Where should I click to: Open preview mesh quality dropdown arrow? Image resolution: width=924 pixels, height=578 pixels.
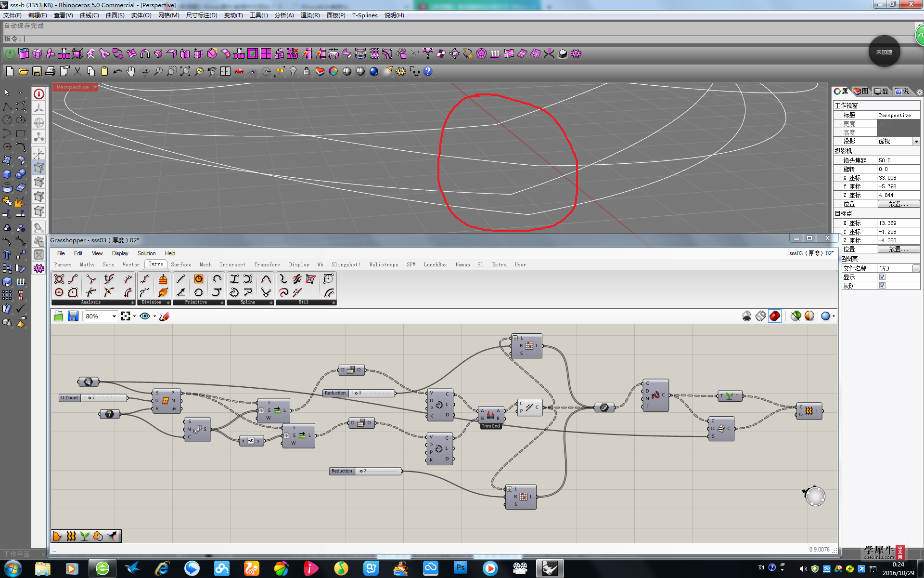click(834, 316)
